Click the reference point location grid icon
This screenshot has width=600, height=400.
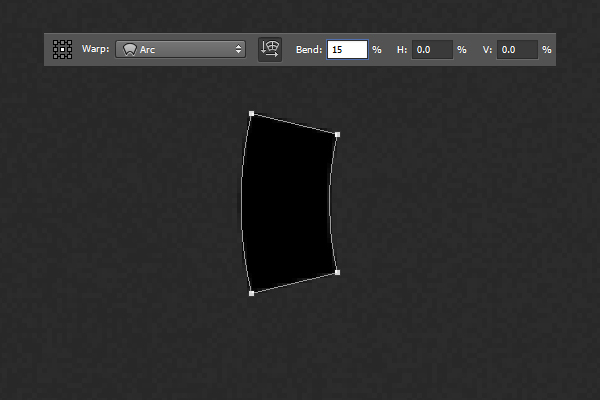coord(62,49)
